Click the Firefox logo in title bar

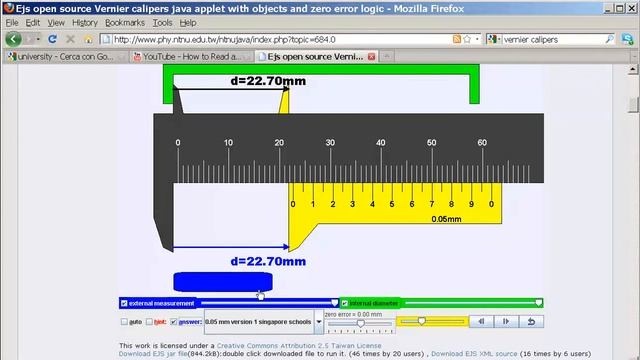8,8
